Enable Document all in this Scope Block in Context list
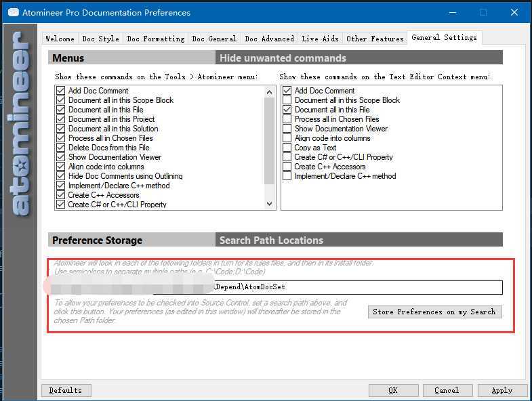The height and width of the screenshot is (401, 532). click(287, 100)
